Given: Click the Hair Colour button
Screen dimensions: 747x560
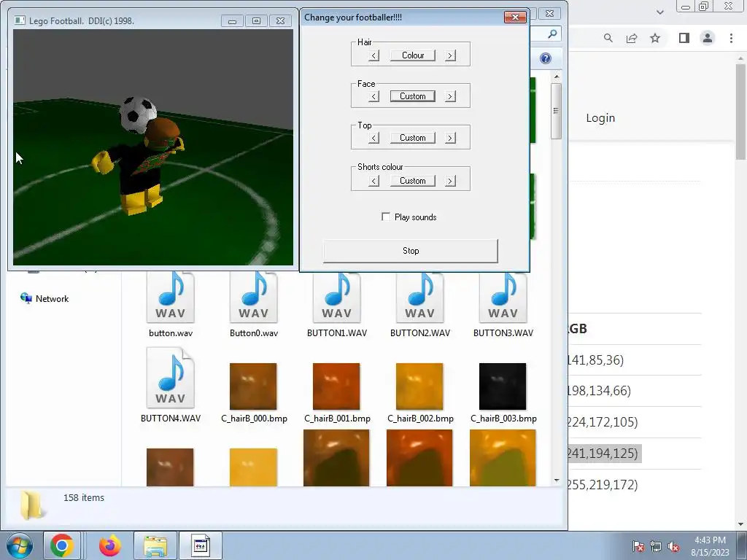Looking at the screenshot, I should [413, 55].
